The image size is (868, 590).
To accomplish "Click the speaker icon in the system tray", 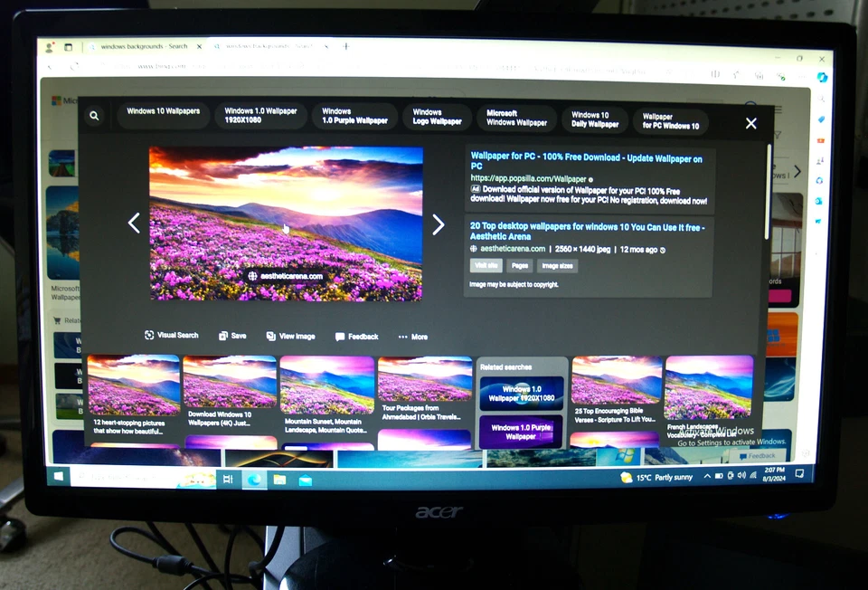I will click(x=741, y=475).
